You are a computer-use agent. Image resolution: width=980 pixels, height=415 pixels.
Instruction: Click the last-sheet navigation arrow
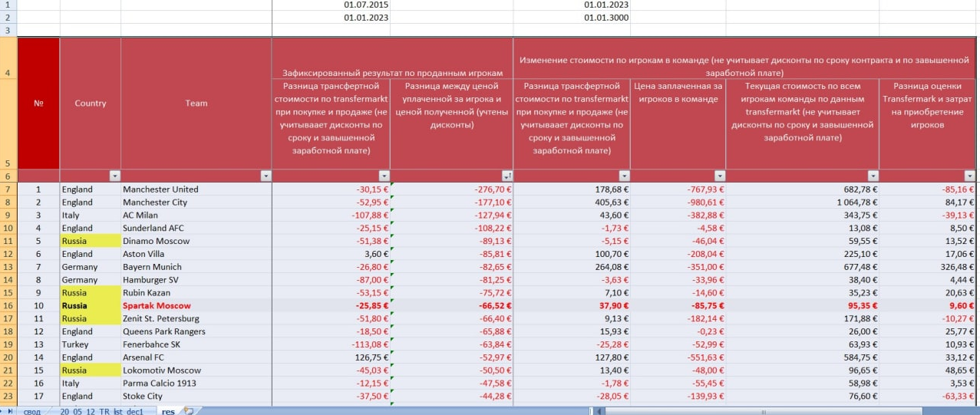11,411
